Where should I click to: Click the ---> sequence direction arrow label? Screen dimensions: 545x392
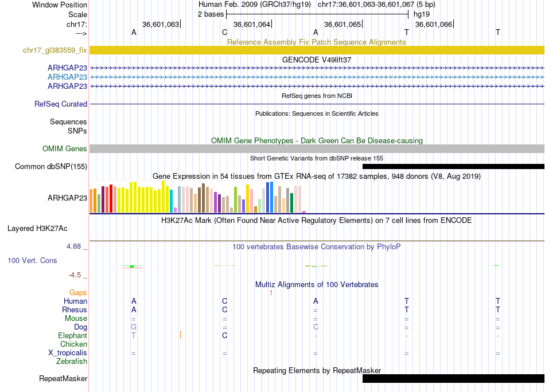81,33
